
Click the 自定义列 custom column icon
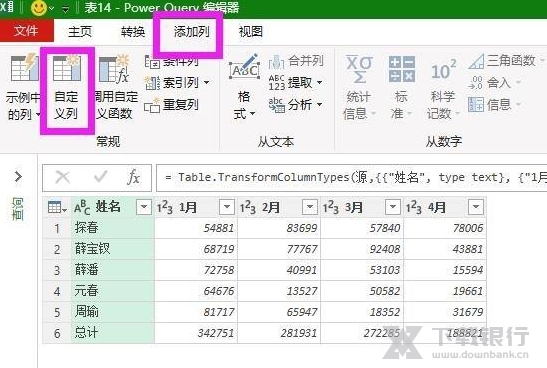[x=66, y=68]
